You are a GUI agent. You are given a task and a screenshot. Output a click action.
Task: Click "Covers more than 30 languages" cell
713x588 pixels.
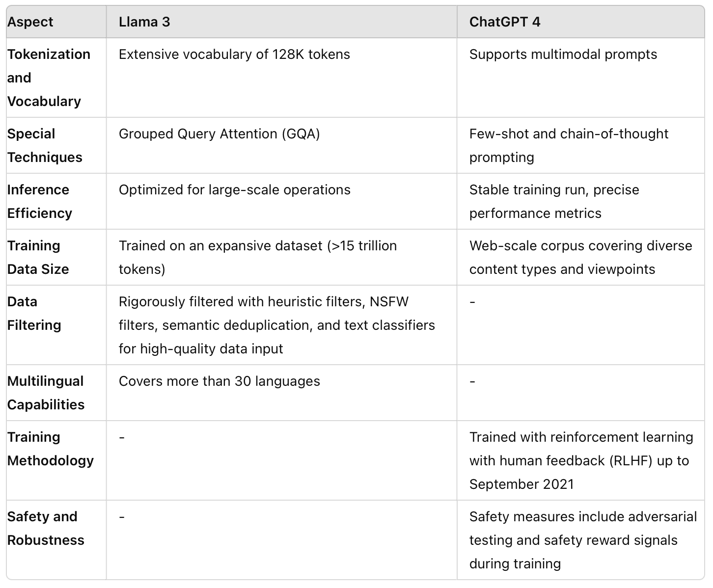tap(219, 381)
